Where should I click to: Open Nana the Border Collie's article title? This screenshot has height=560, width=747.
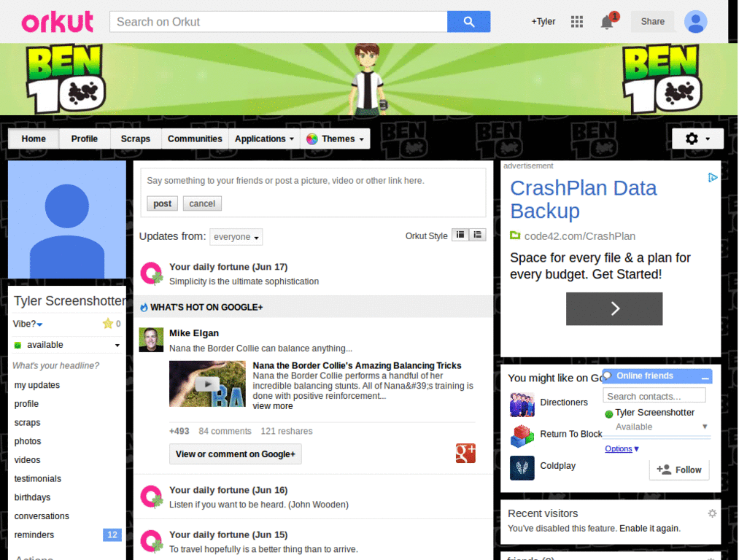[x=357, y=366]
